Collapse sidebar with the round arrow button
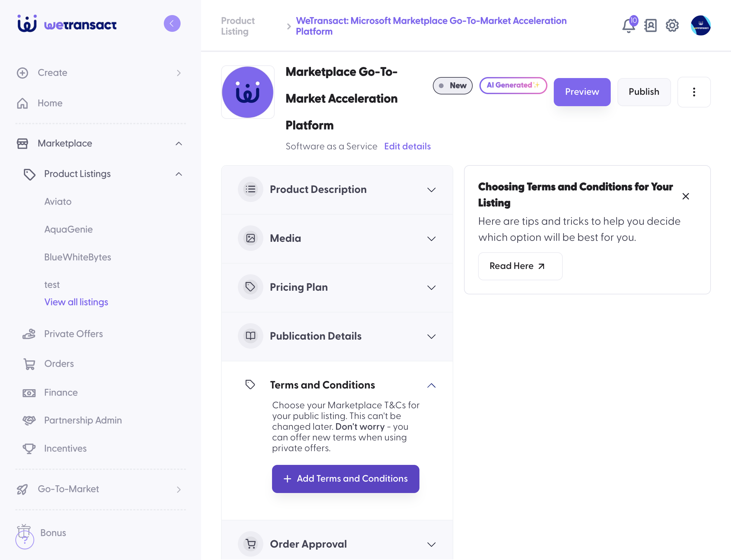This screenshot has width=731, height=560. pos(172,23)
